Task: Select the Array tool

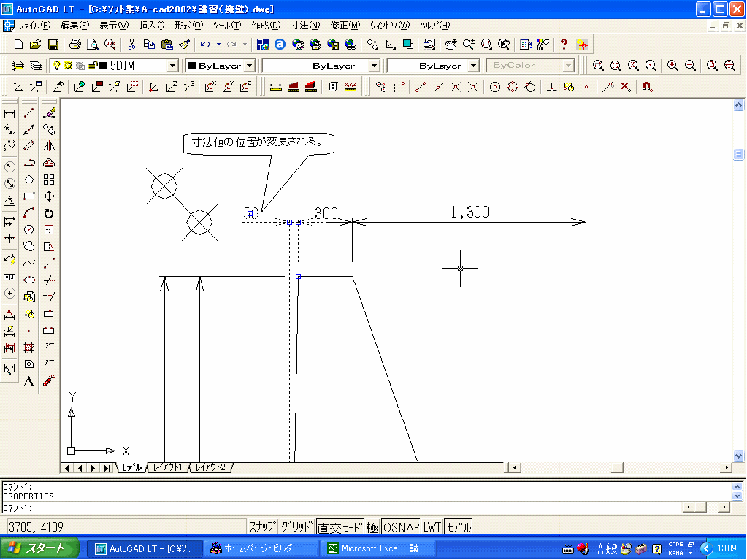Action: pos(49,180)
